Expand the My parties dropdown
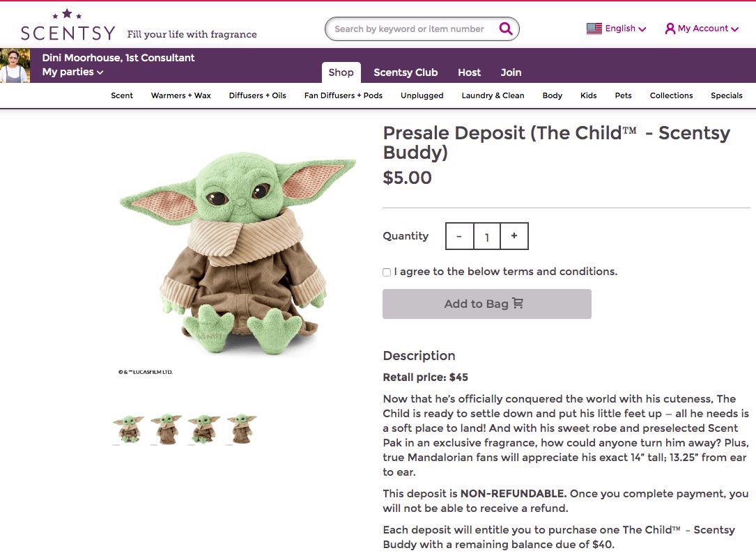Viewport: 756px width, 553px height. tap(72, 72)
